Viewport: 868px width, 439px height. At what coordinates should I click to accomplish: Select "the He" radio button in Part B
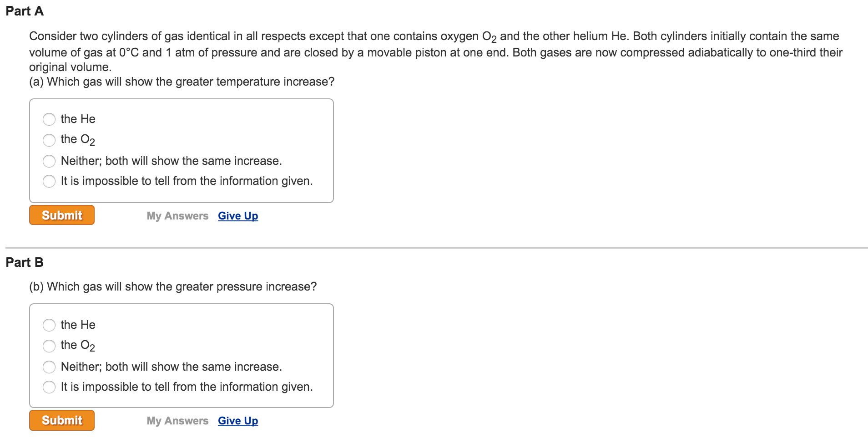pos(49,325)
